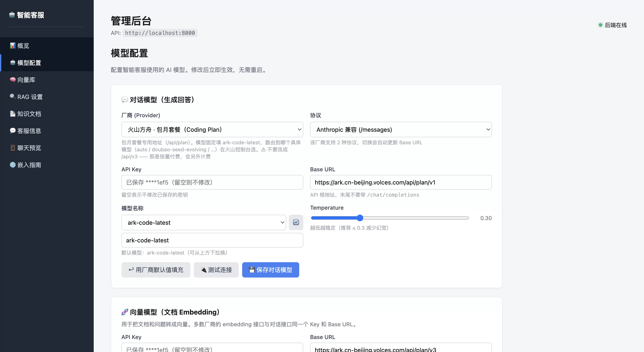Click the API 根地址 hint under Base URL
Viewport: 644px width, 352px height.
365,195
